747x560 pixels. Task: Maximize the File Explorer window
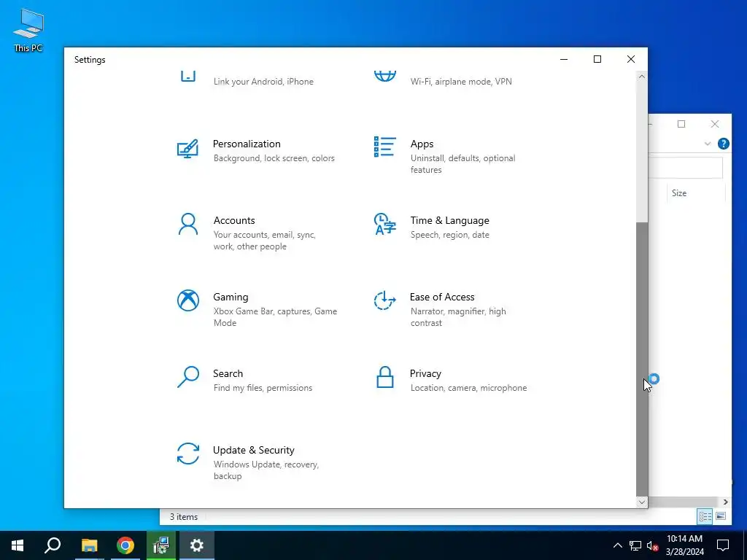coord(681,124)
